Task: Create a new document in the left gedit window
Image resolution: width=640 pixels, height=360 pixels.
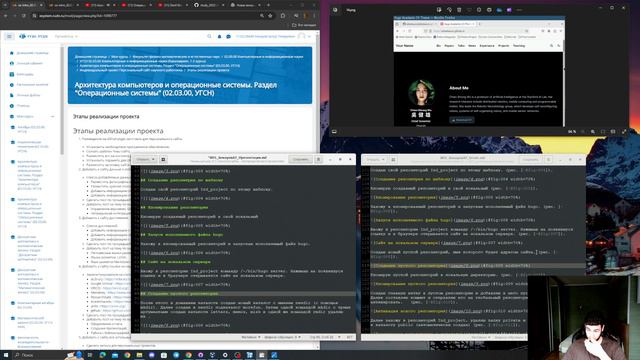Action: tap(163, 159)
